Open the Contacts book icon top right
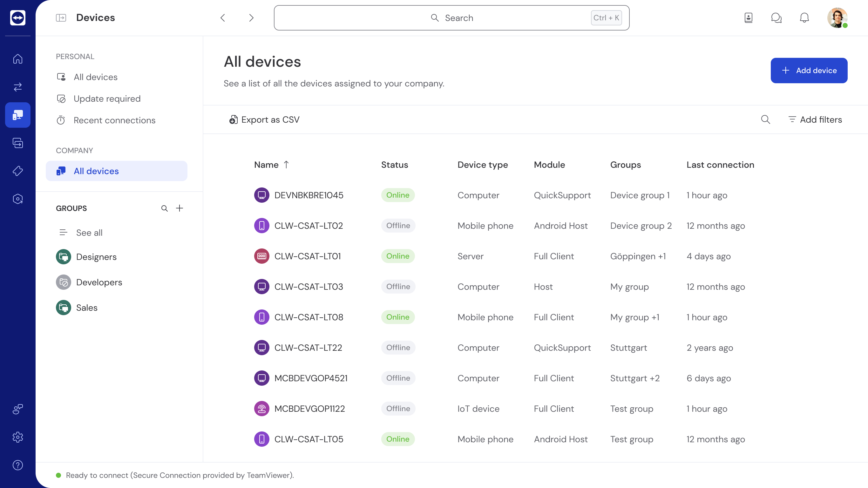The image size is (868, 488). [749, 18]
